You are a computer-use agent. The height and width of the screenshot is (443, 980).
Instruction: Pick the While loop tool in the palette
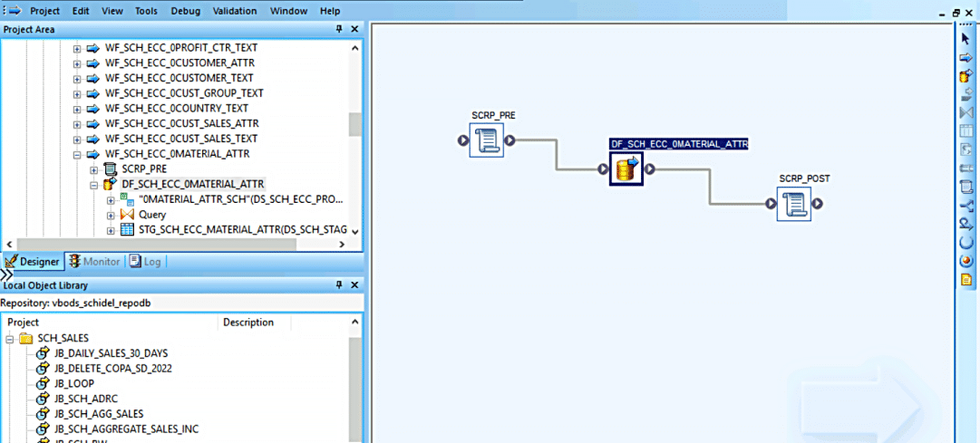tap(966, 224)
